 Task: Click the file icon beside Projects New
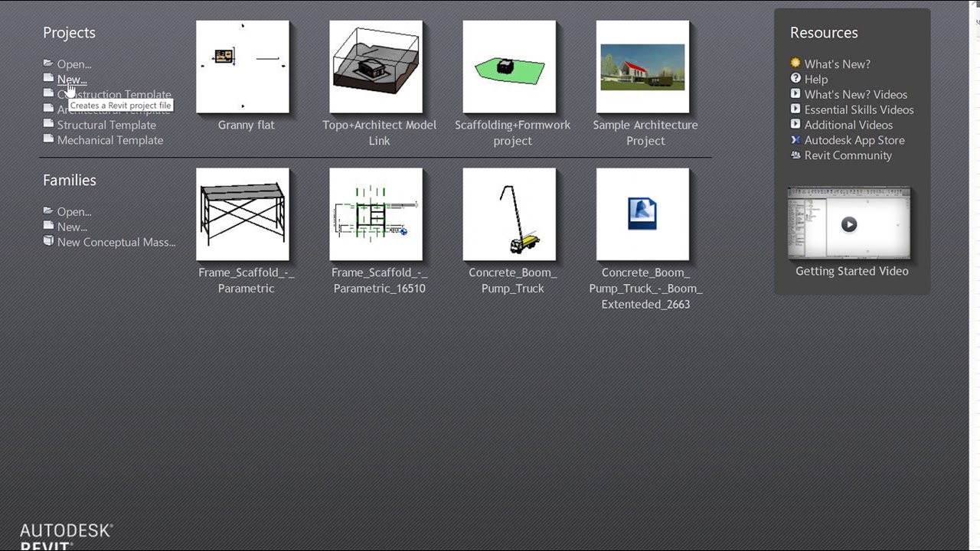pos(48,79)
